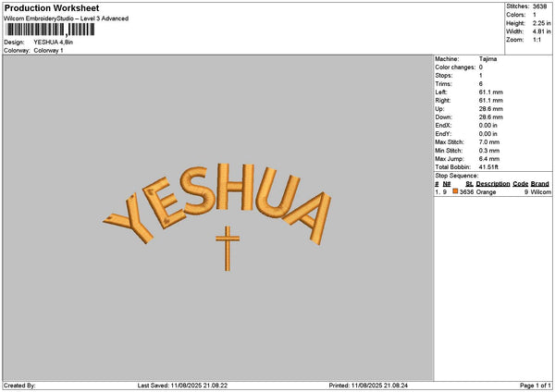
Task: Click the barcode under the title
Action: (x=50, y=30)
